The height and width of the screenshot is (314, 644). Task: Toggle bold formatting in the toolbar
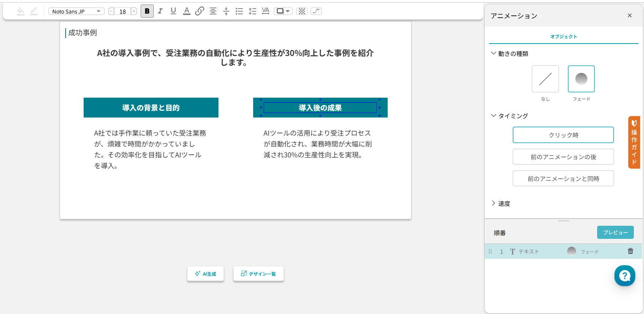147,11
